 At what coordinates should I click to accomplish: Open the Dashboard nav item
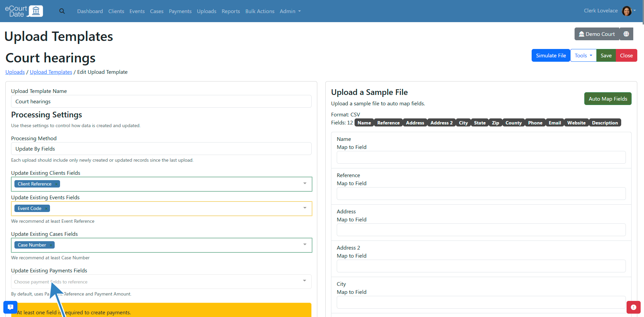pos(90,11)
